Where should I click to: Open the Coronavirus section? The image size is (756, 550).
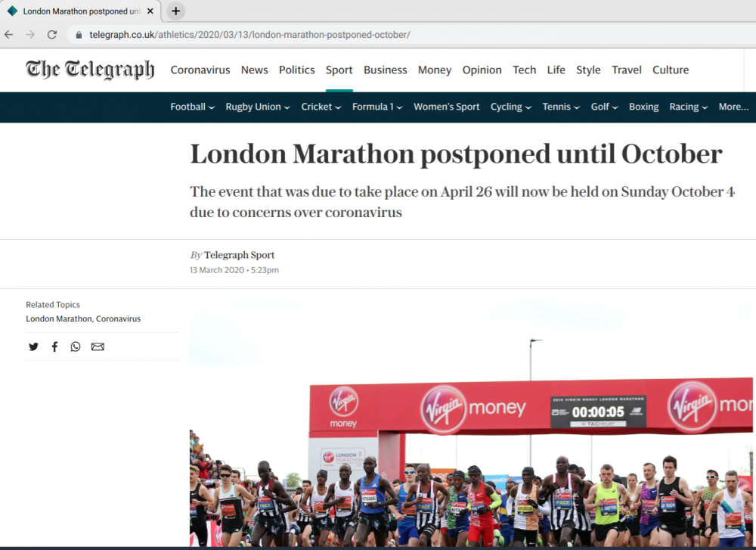tap(200, 70)
